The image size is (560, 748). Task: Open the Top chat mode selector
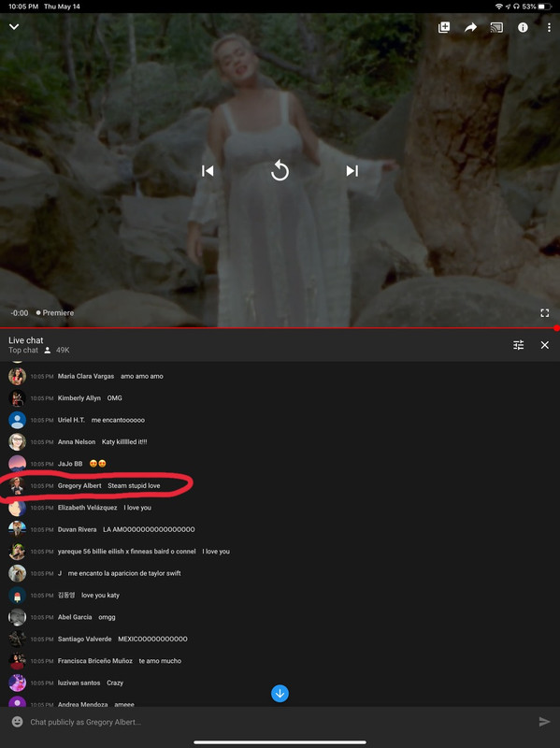[x=22, y=350]
